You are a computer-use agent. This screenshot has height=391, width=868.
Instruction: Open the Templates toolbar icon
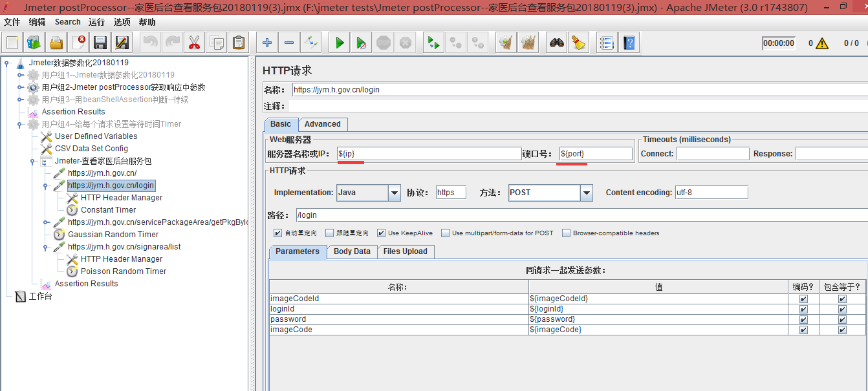point(34,43)
